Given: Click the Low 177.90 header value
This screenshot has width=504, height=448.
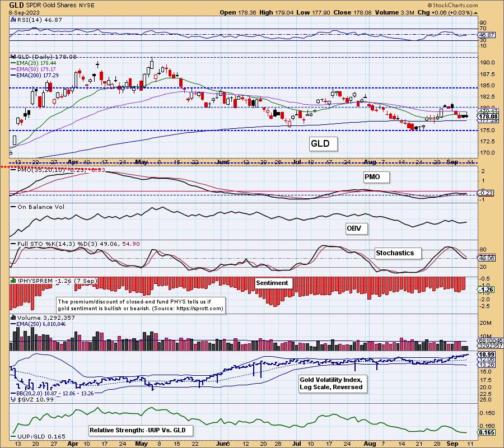Looking at the screenshot, I should point(314,12).
